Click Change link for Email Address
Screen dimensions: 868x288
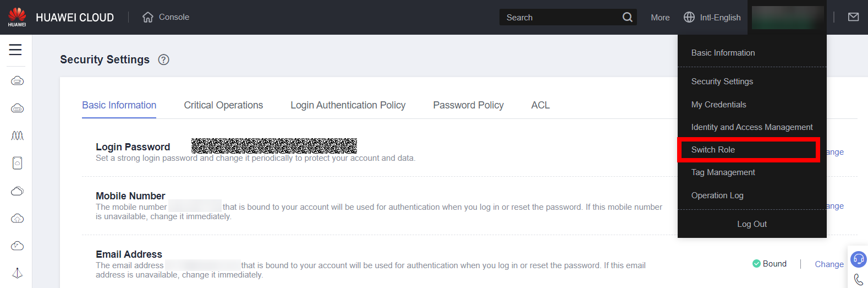[x=829, y=264]
